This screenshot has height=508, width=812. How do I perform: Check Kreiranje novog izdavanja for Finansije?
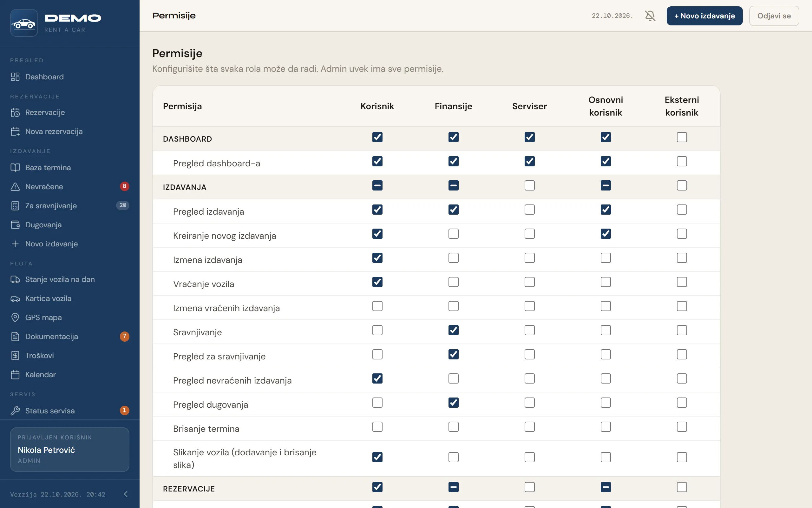(453, 234)
